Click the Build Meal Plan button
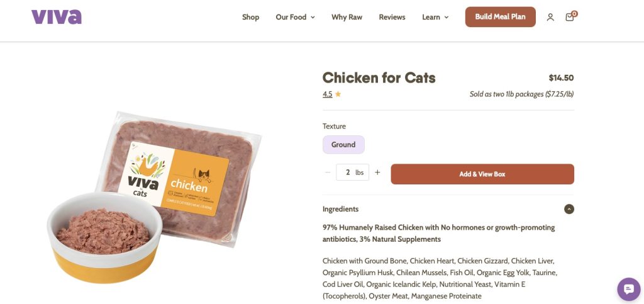644x304 pixels. [500, 17]
